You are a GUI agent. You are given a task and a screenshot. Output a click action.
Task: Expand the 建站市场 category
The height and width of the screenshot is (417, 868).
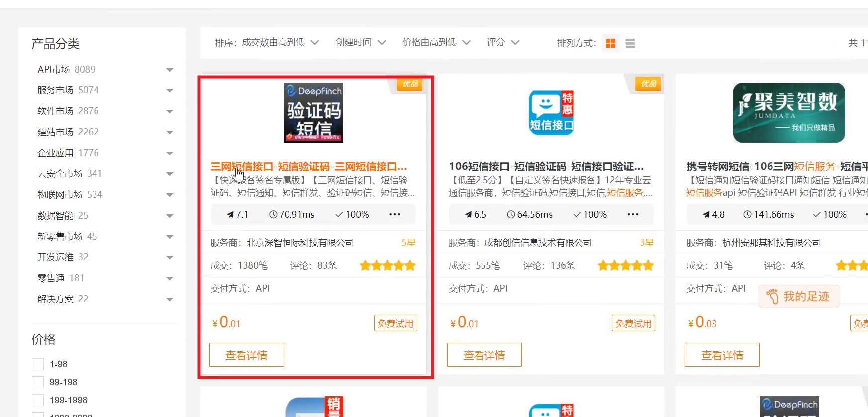[x=170, y=132]
